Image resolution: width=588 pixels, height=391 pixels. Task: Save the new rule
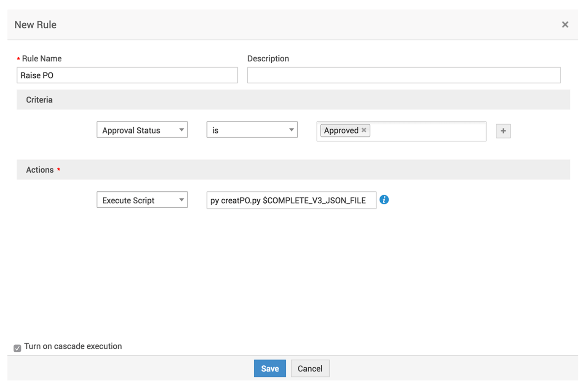[x=270, y=368]
